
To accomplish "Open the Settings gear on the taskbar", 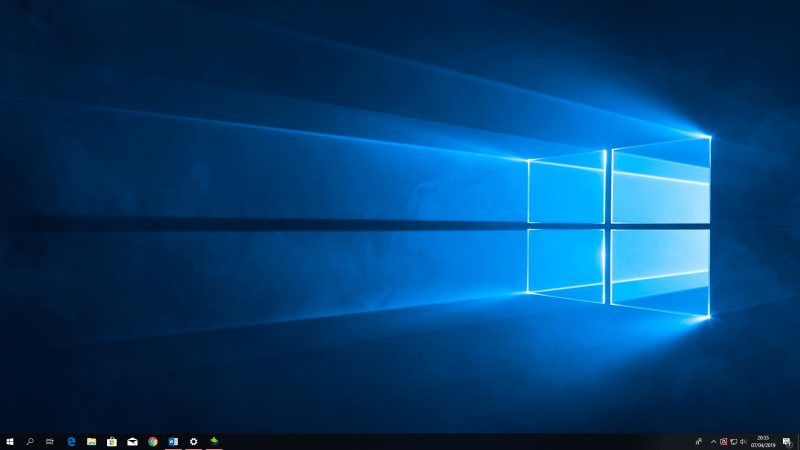I will point(193,442).
